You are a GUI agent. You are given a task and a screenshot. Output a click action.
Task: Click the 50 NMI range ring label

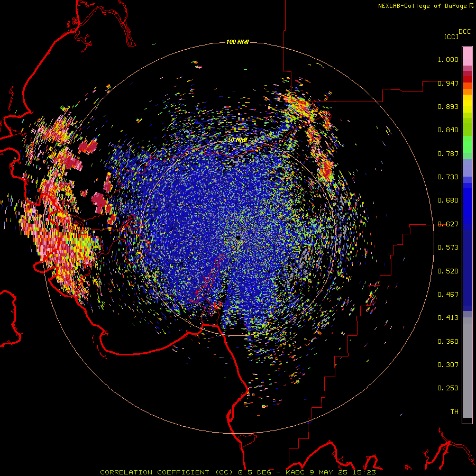point(237,140)
